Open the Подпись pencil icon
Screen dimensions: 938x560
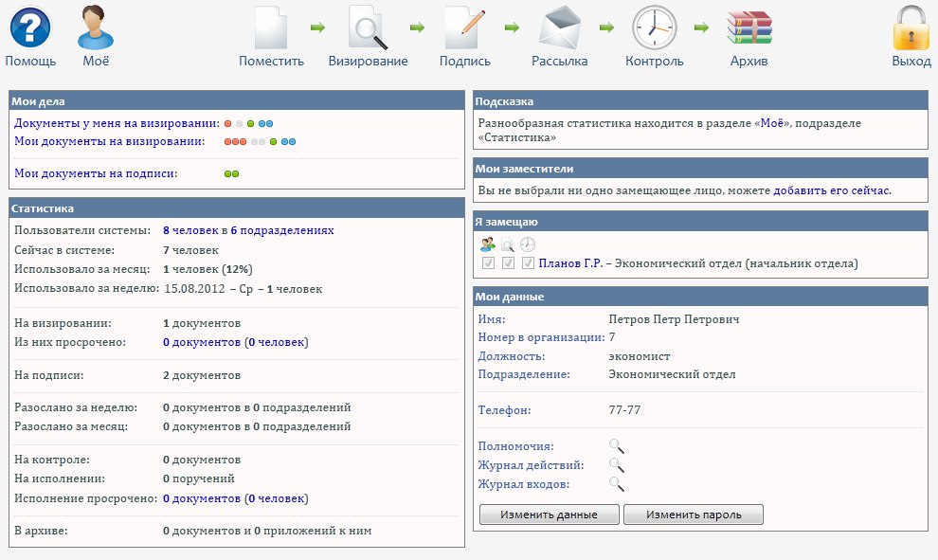(x=464, y=27)
